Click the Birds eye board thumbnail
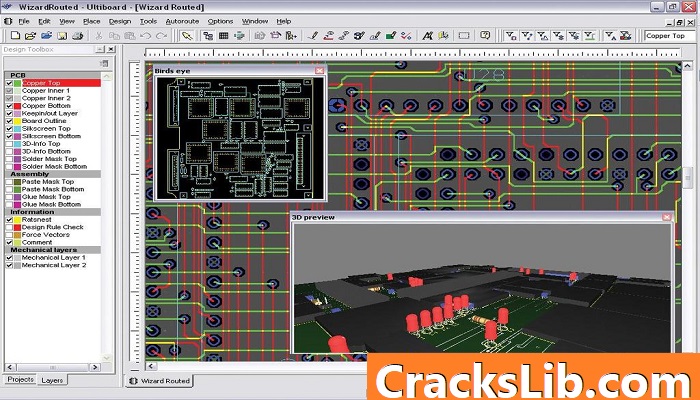This screenshot has width=700, height=400. [240, 138]
